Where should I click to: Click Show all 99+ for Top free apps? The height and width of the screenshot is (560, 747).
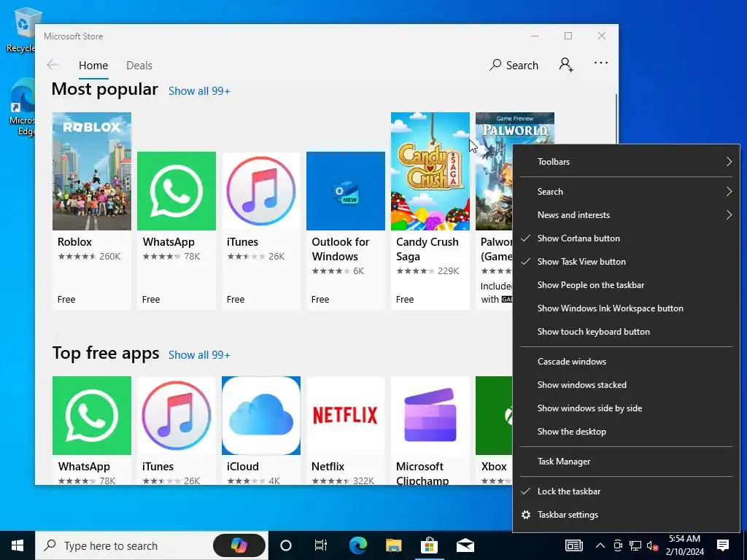199,355
